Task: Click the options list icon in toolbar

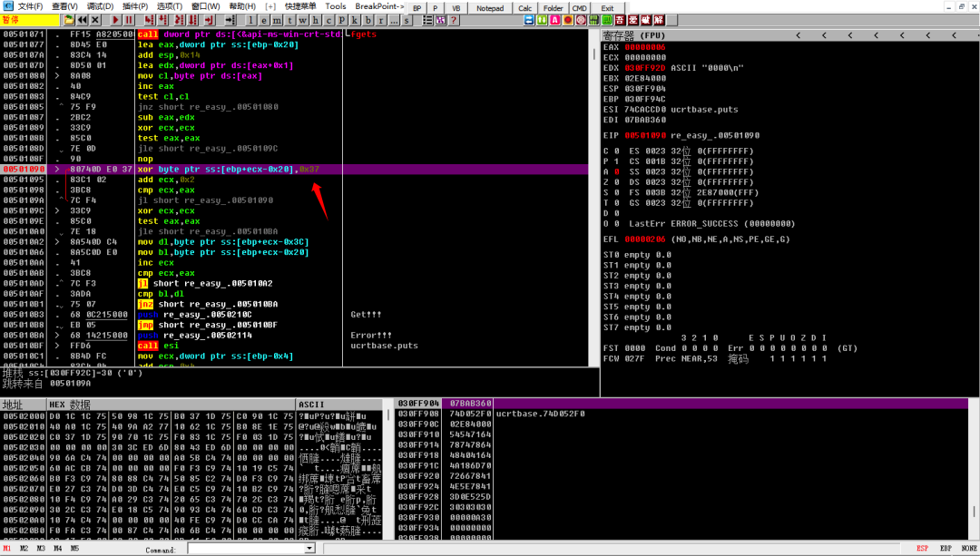Action: click(x=427, y=20)
